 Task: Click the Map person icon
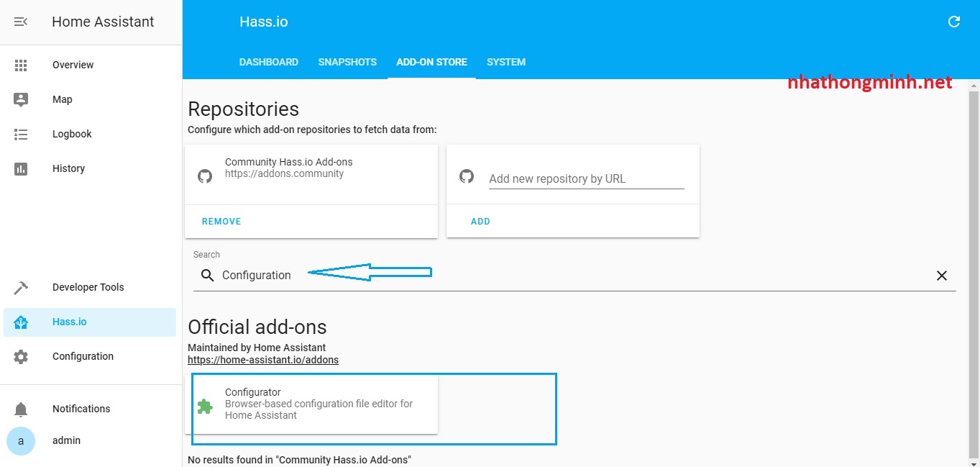[21, 99]
